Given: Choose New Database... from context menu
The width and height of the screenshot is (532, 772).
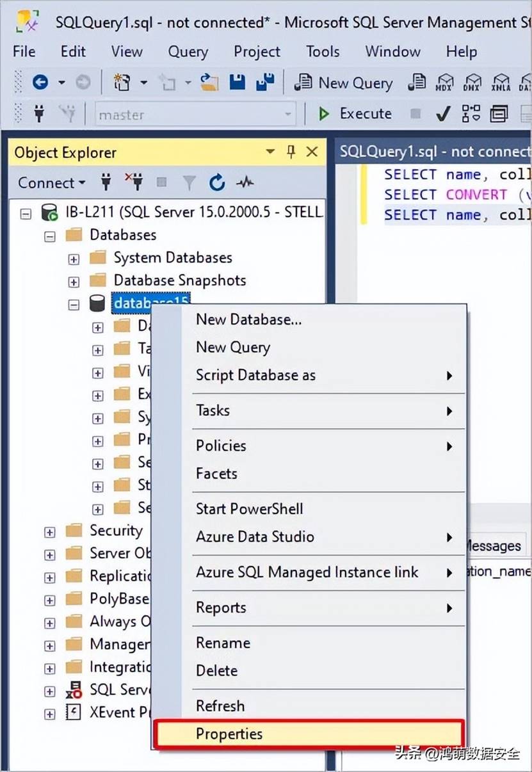Looking at the screenshot, I should [309, 319].
